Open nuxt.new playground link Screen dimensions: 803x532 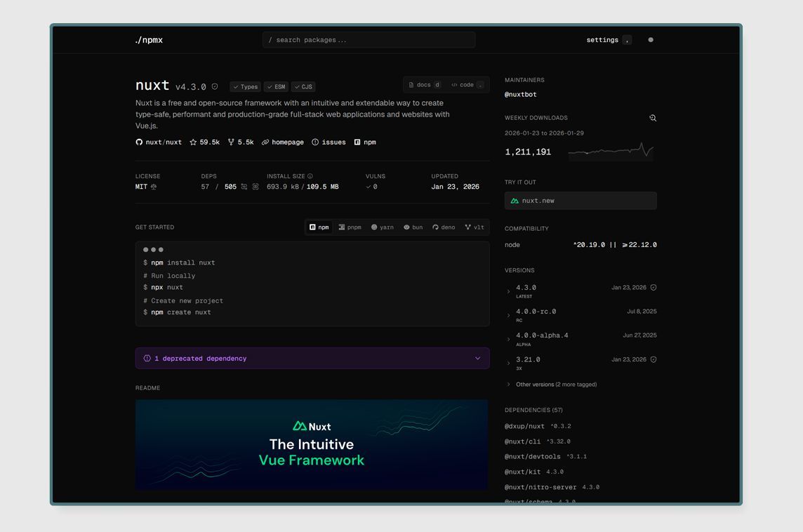580,201
